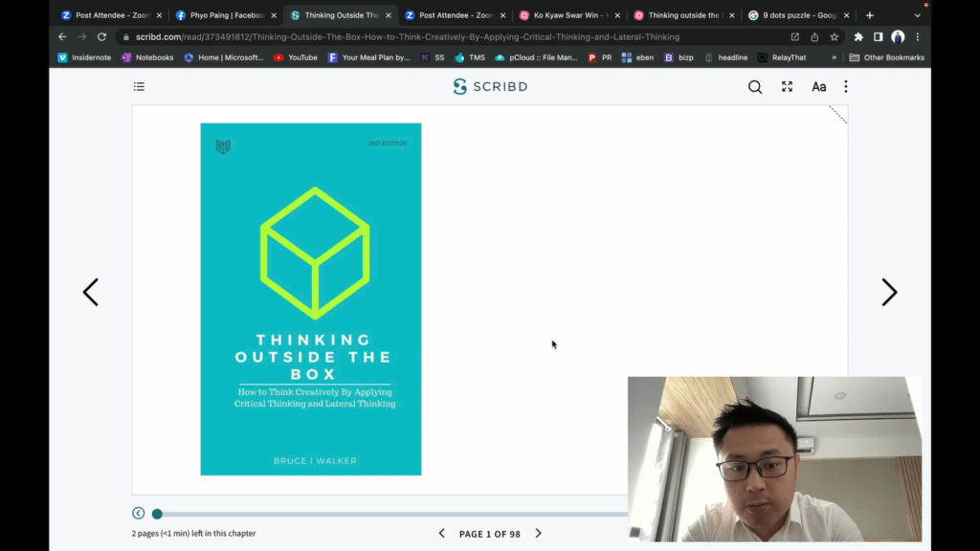Turn to next page with large right arrow
Screen dimensions: 980x551
click(x=889, y=293)
